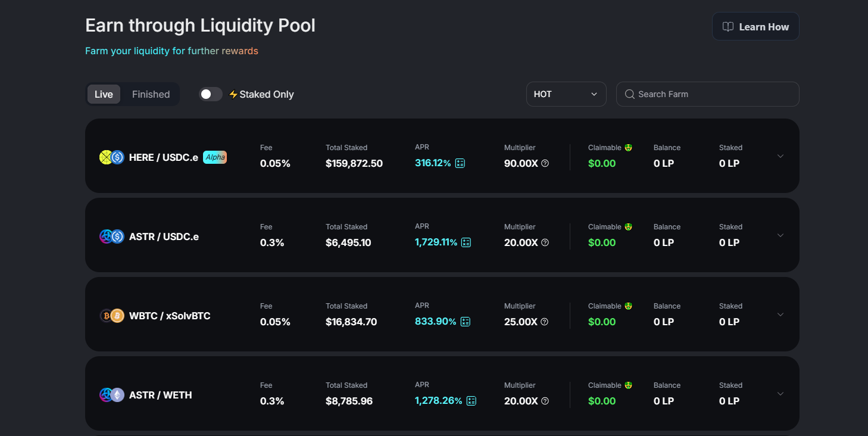868x436 pixels.
Task: Click the Alpha badge on HERE / USDC.e
Action: coord(215,157)
